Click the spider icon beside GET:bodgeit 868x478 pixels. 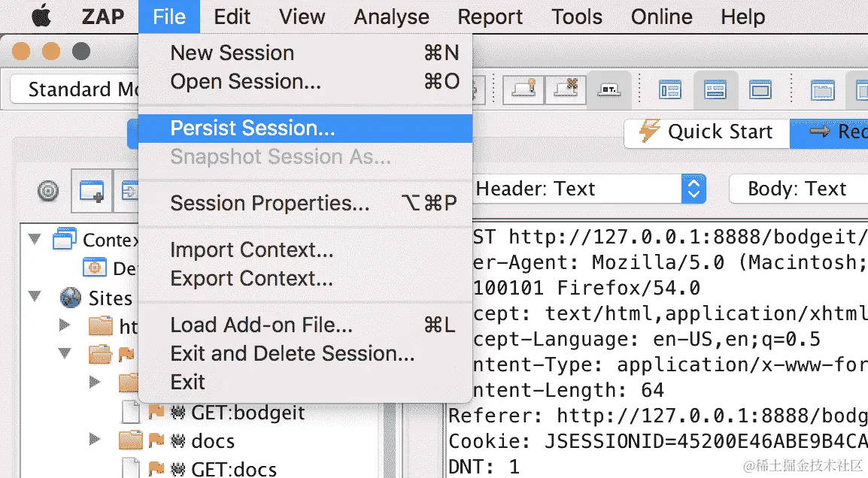click(x=178, y=412)
